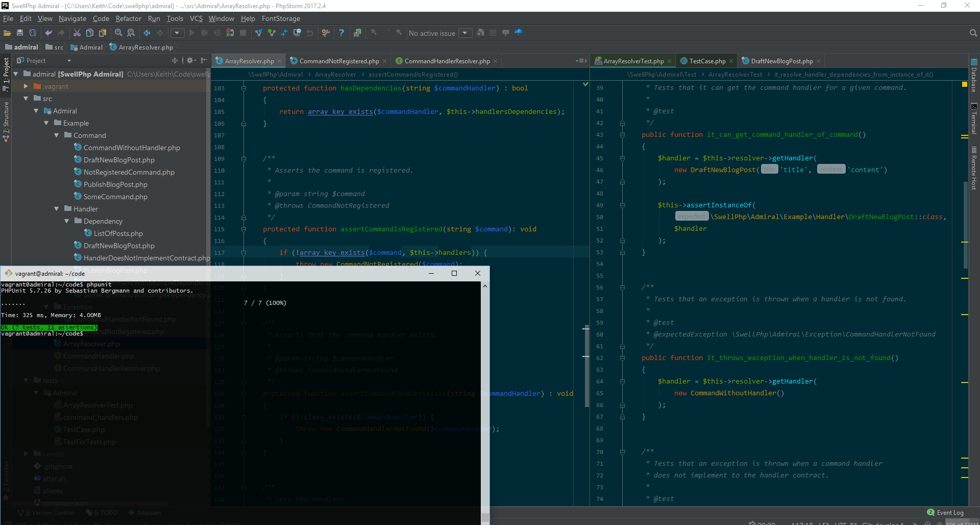Click the blue Back navigation arrow
The height and width of the screenshot is (525, 980).
(147, 33)
